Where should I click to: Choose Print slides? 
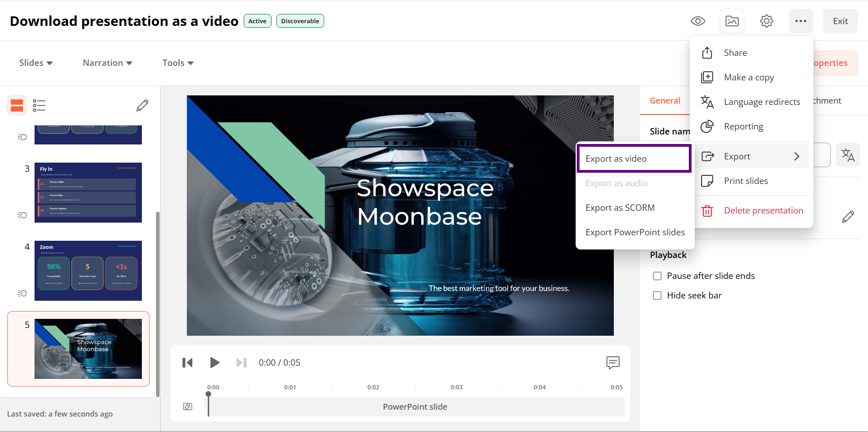tap(751, 181)
